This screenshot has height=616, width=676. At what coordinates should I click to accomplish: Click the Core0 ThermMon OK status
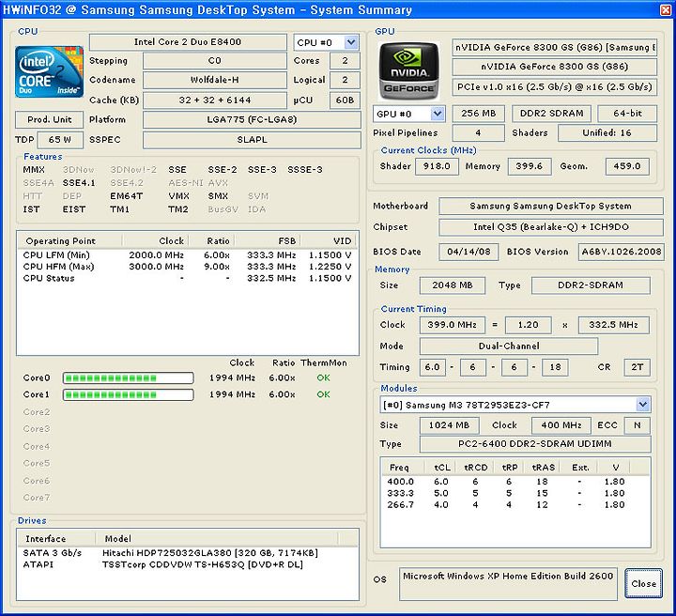pyautogui.click(x=323, y=377)
